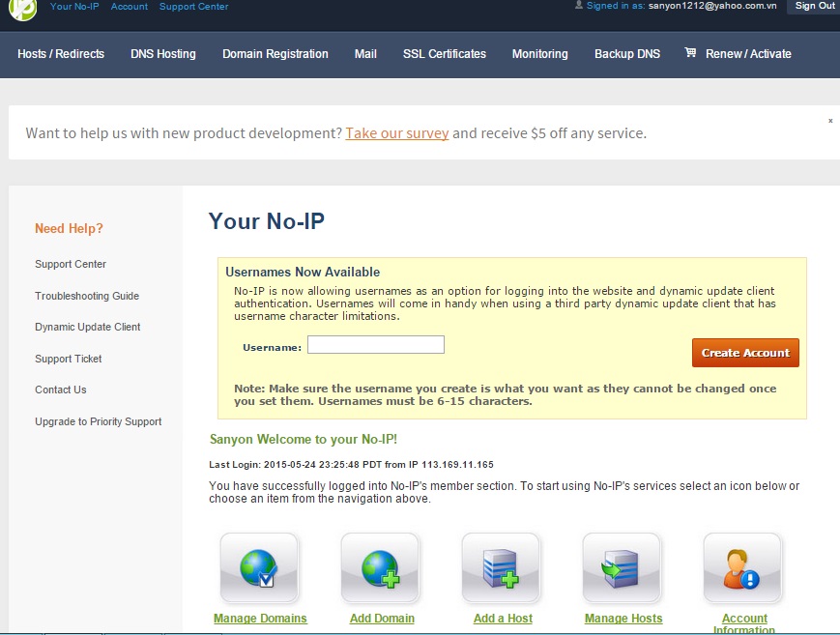Follow the Take our survey link

[x=397, y=132]
